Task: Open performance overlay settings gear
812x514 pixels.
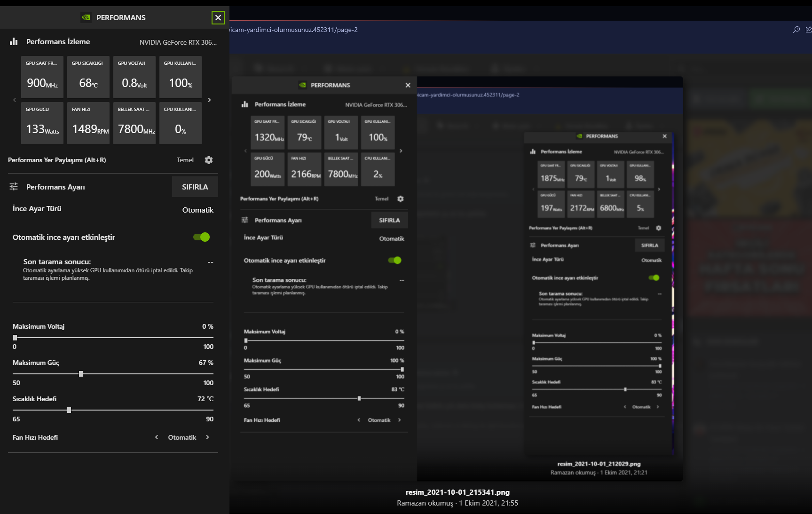Action: (209, 160)
